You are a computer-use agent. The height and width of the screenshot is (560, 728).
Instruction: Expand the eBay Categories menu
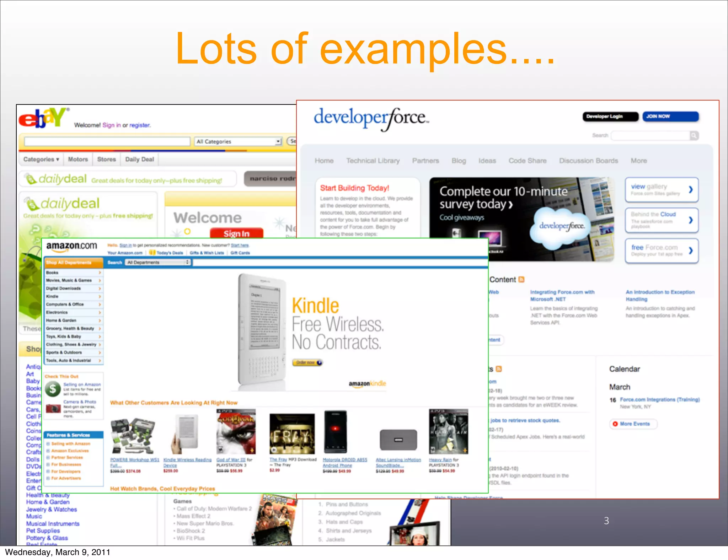pyautogui.click(x=41, y=159)
